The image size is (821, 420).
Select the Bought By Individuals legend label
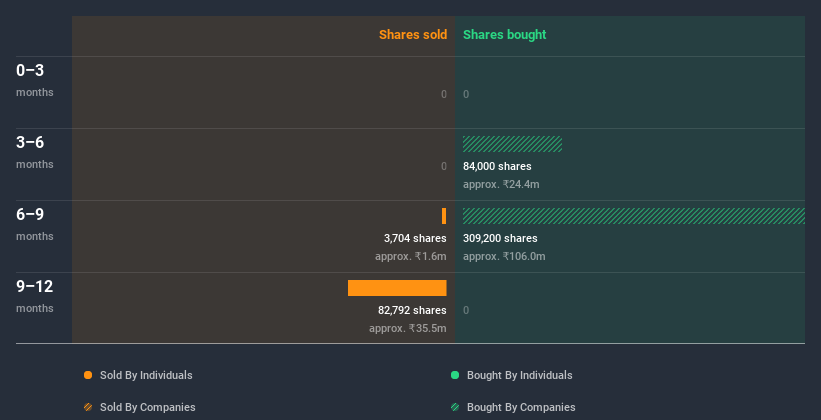point(519,375)
